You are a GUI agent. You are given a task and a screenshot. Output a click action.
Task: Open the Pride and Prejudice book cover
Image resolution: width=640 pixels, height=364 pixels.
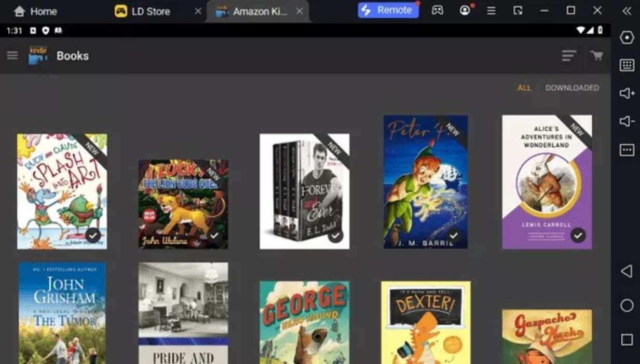pos(183,313)
